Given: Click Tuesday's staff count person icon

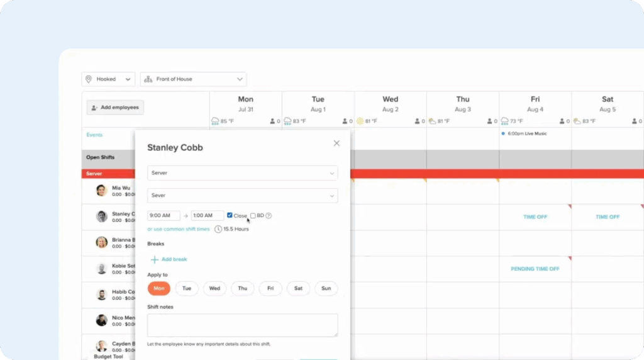Looking at the screenshot, I should pyautogui.click(x=345, y=121).
